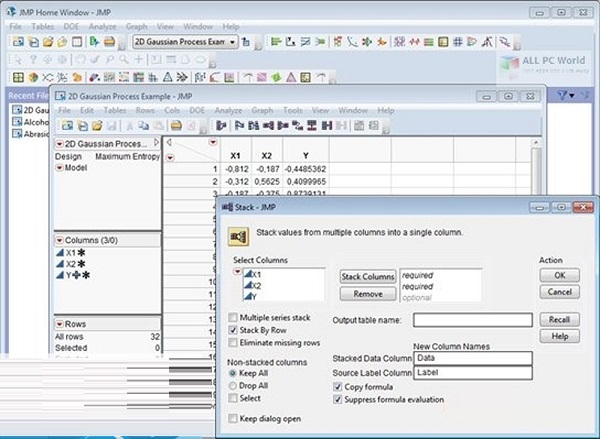Click Concatenate icon in data table Tables toolbar

pyautogui.click(x=312, y=125)
